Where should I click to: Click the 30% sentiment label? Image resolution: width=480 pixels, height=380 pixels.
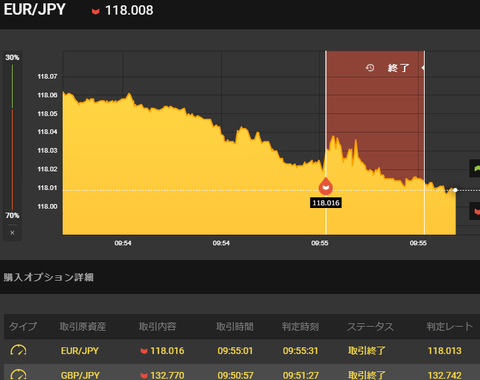point(12,57)
